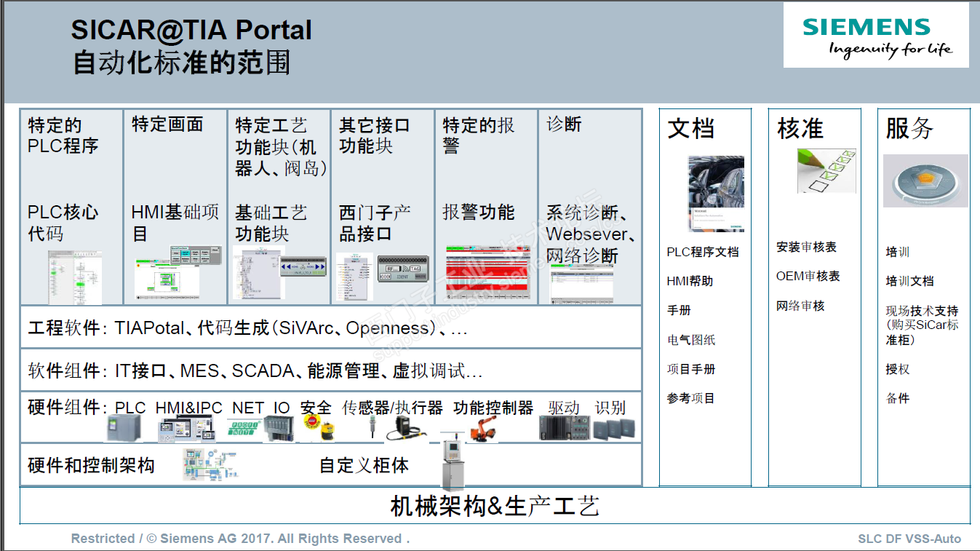Select '现场技术支持' in the service list
This screenshot has height=551, width=980.
[922, 311]
